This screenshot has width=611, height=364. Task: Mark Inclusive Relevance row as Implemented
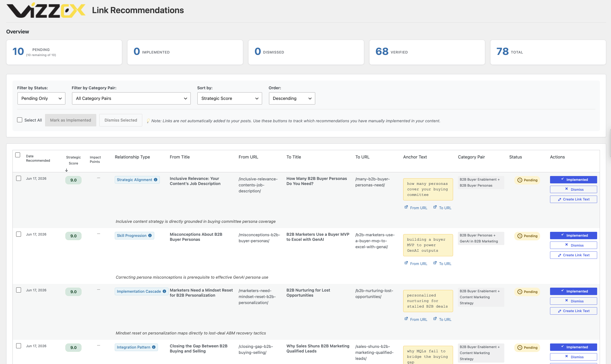(573, 180)
